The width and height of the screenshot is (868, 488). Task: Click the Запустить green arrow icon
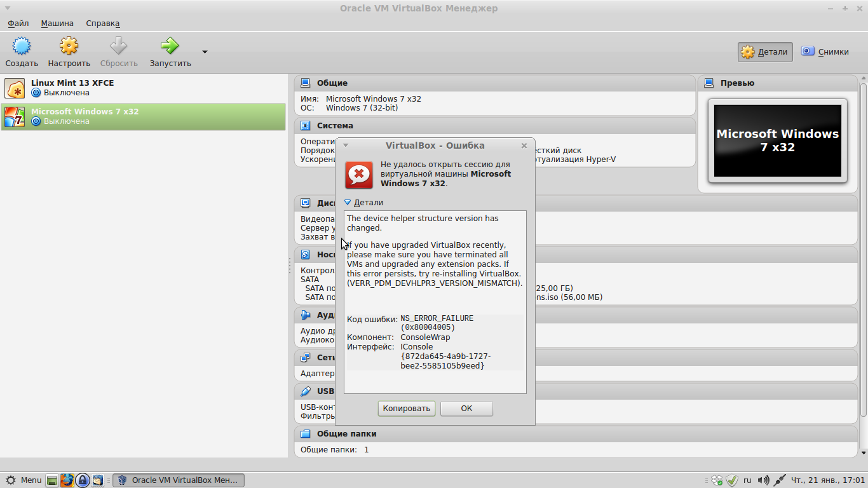pyautogui.click(x=170, y=46)
